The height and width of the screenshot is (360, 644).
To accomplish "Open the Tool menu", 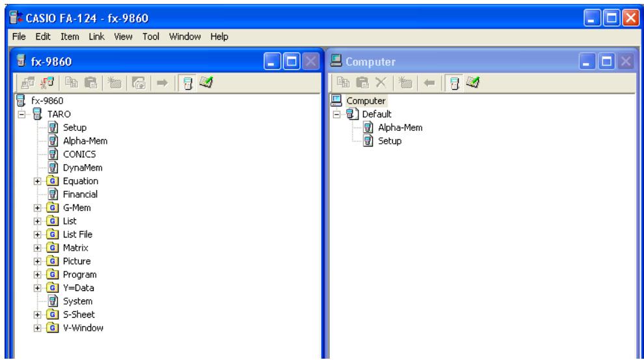I will [x=151, y=36].
